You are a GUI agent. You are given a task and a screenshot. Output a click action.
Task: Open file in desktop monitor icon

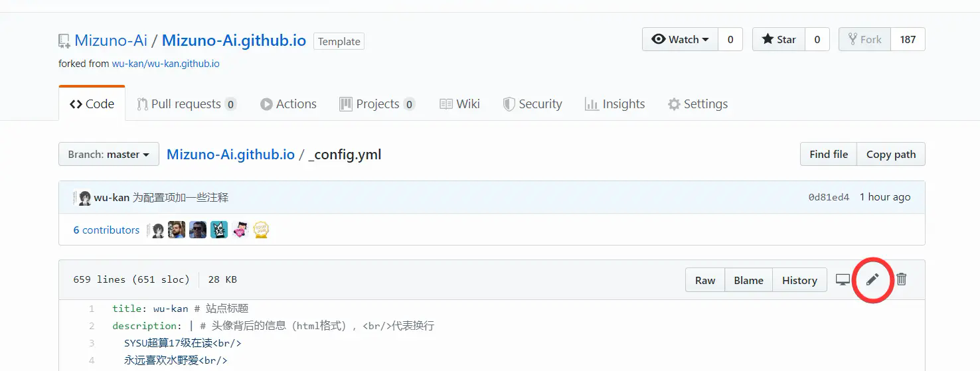point(843,280)
